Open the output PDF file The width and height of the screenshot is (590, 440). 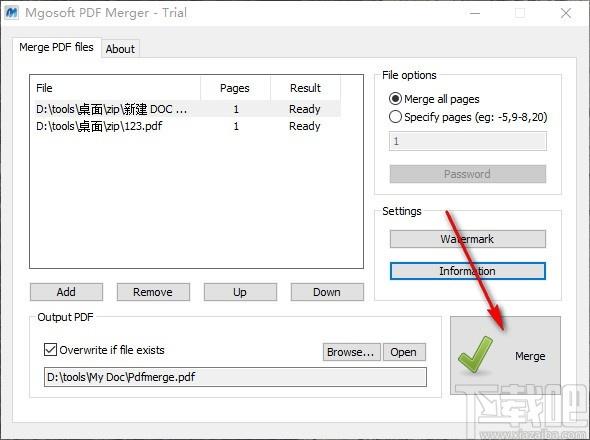point(404,352)
